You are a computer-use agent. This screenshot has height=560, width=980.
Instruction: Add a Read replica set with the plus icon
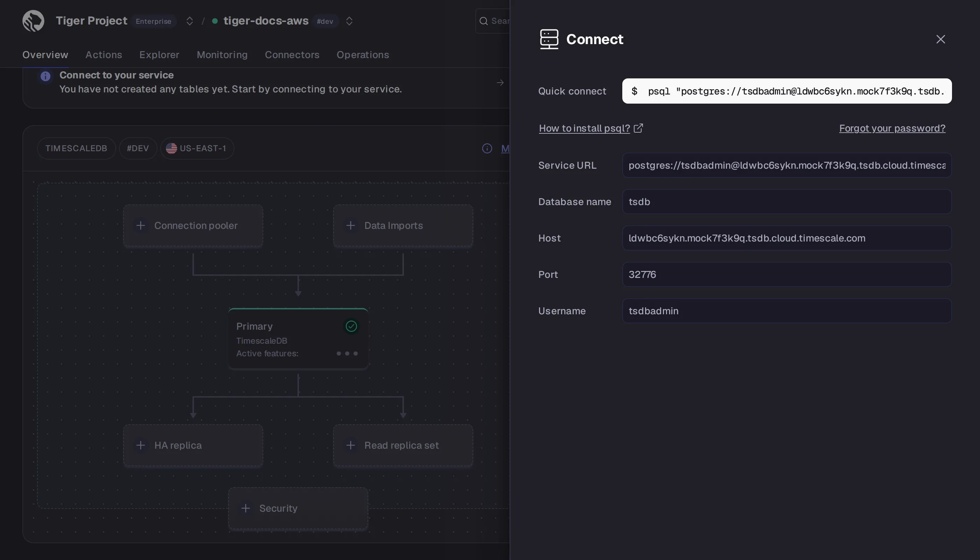[x=350, y=446]
